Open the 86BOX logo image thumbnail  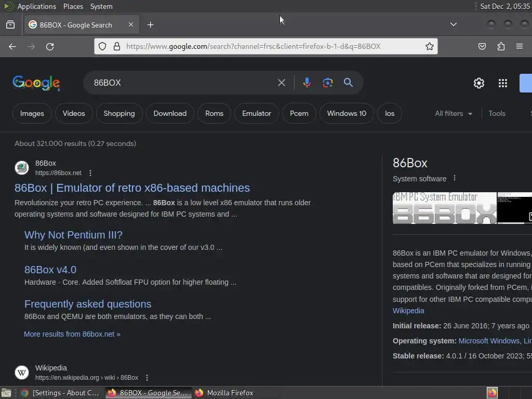[445, 208]
